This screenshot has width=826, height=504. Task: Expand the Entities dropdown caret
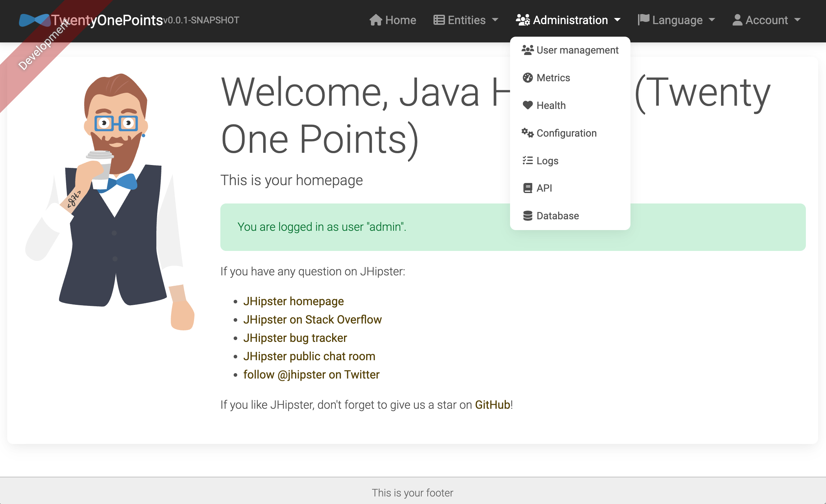[x=495, y=20]
